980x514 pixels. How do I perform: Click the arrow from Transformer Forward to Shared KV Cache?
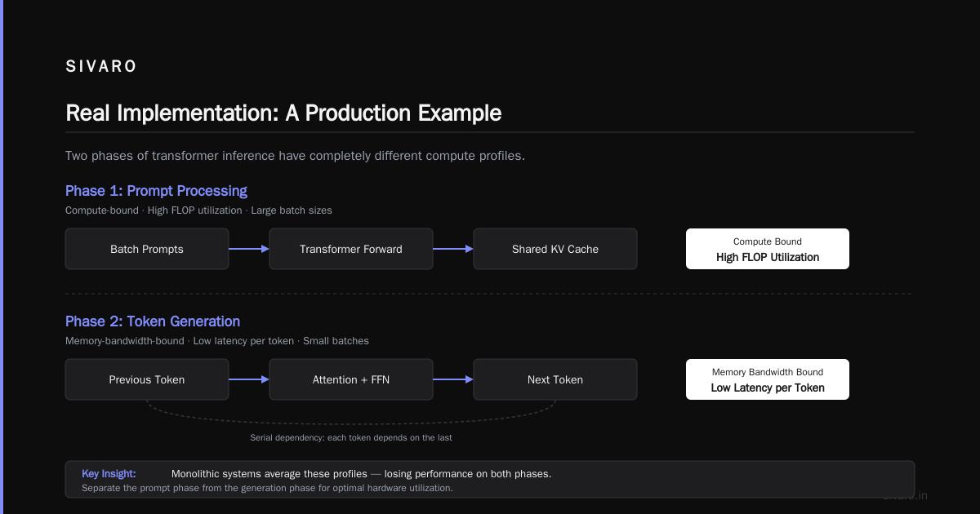(453, 249)
